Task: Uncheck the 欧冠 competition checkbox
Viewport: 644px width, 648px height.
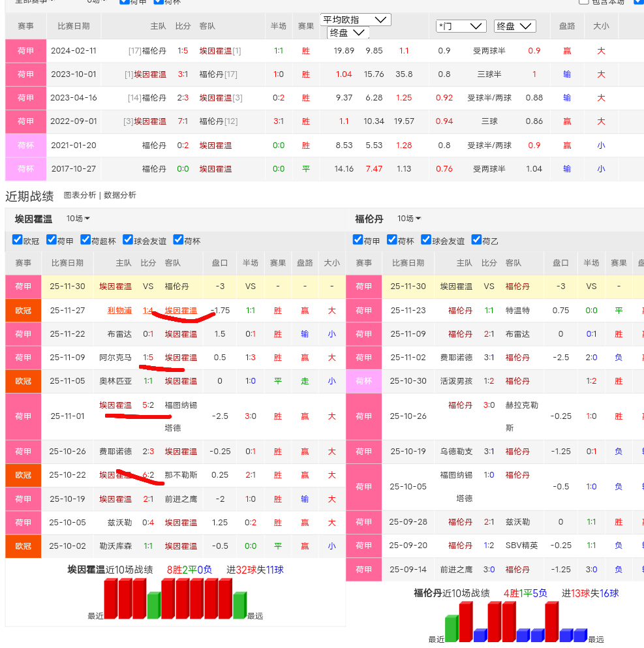Action: pos(18,240)
